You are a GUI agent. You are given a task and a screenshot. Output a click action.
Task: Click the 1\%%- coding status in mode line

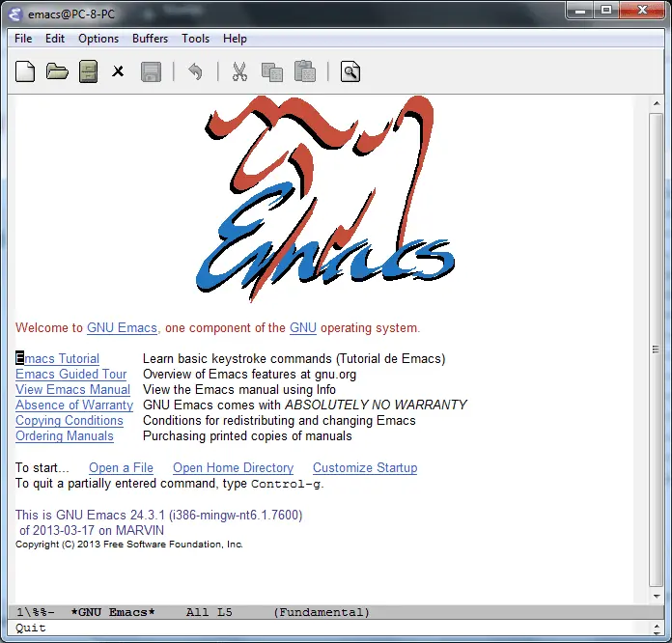36,612
